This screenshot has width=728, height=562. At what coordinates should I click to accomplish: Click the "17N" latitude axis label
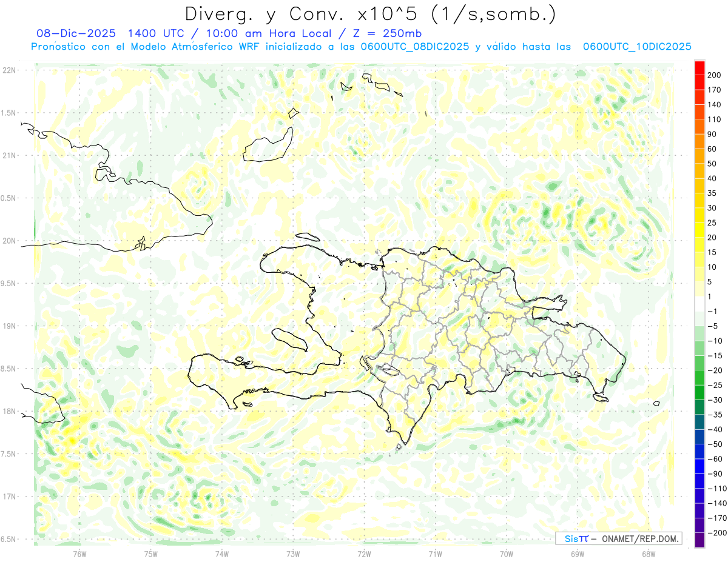(x=8, y=497)
